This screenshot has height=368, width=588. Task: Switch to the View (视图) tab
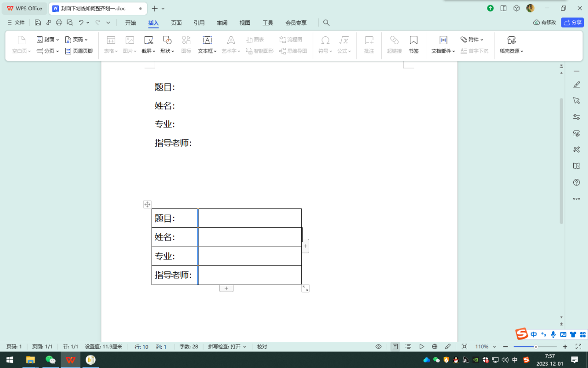pyautogui.click(x=245, y=23)
